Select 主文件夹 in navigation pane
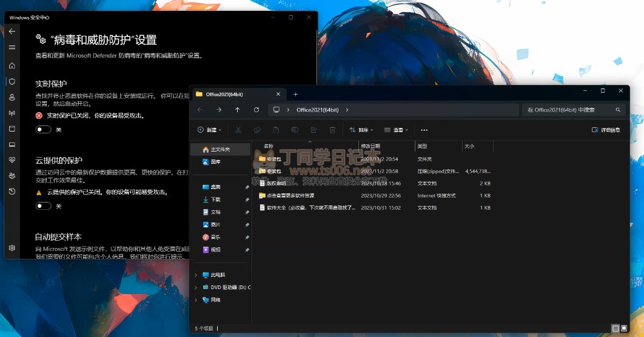 221,150
